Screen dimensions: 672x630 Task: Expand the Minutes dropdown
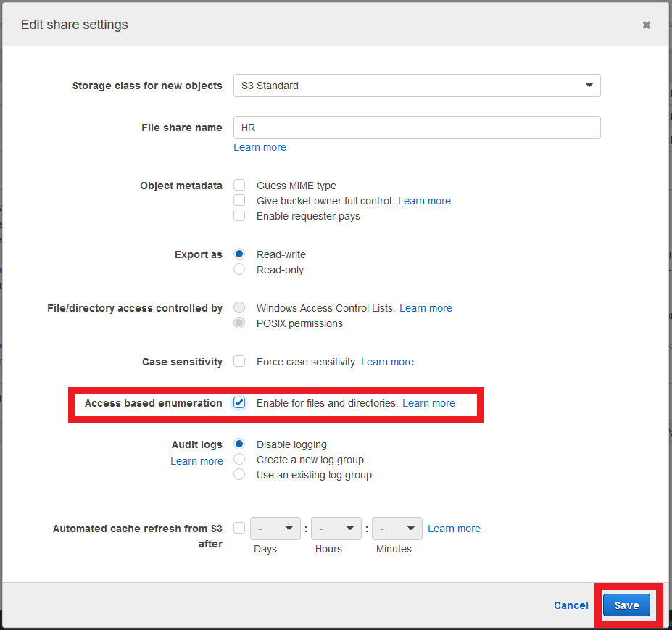[x=397, y=528]
